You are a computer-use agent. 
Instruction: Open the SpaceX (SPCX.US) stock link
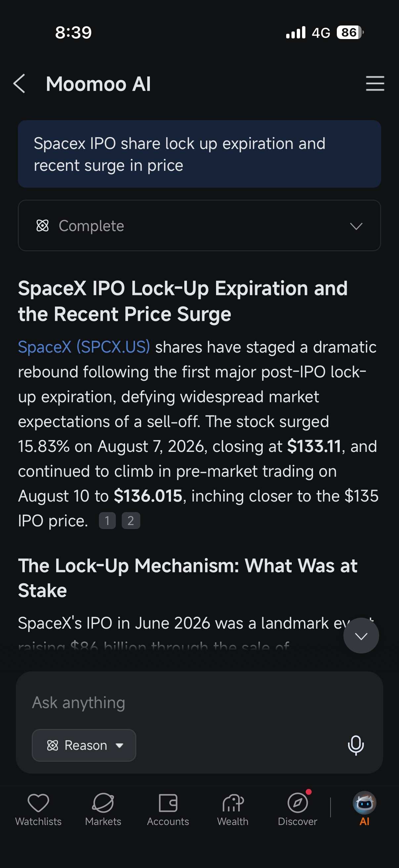[x=84, y=347]
